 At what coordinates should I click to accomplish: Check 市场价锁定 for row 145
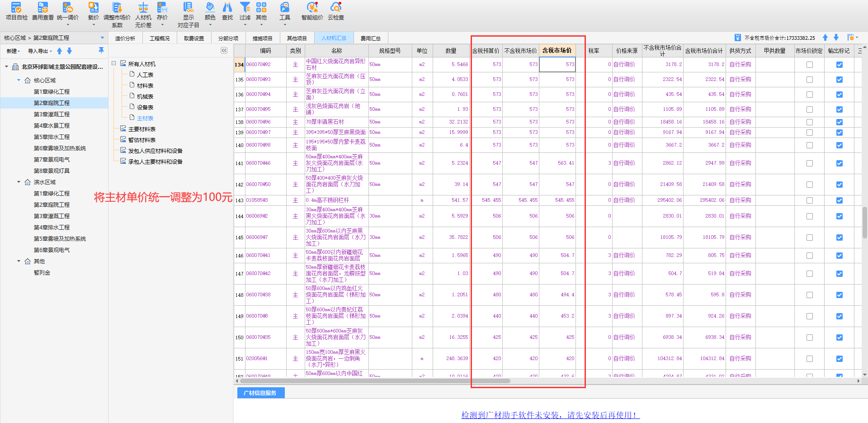click(x=810, y=238)
